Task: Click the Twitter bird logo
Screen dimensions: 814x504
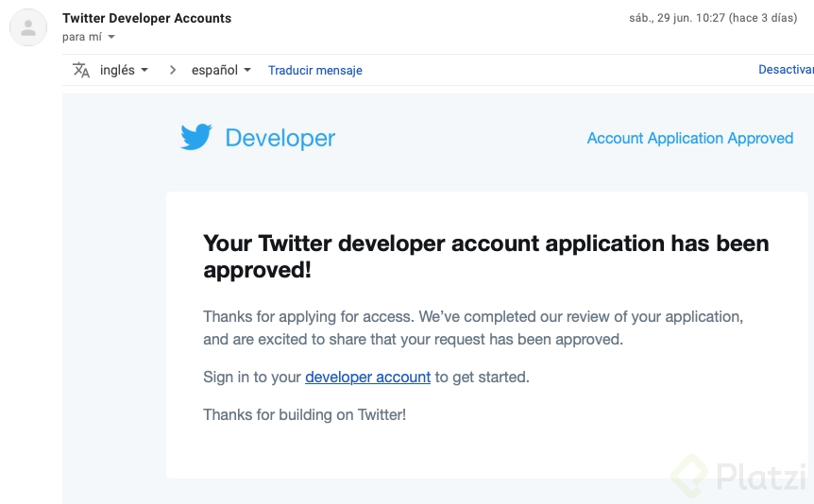Action: click(x=196, y=138)
